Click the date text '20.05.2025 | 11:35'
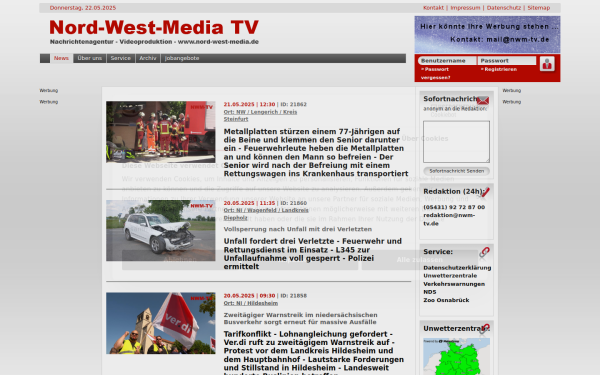The height and width of the screenshot is (375, 600). (x=249, y=203)
